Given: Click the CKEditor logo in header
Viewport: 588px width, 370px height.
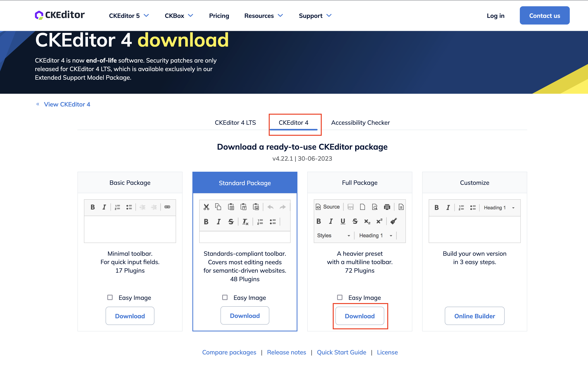Looking at the screenshot, I should coord(60,15).
